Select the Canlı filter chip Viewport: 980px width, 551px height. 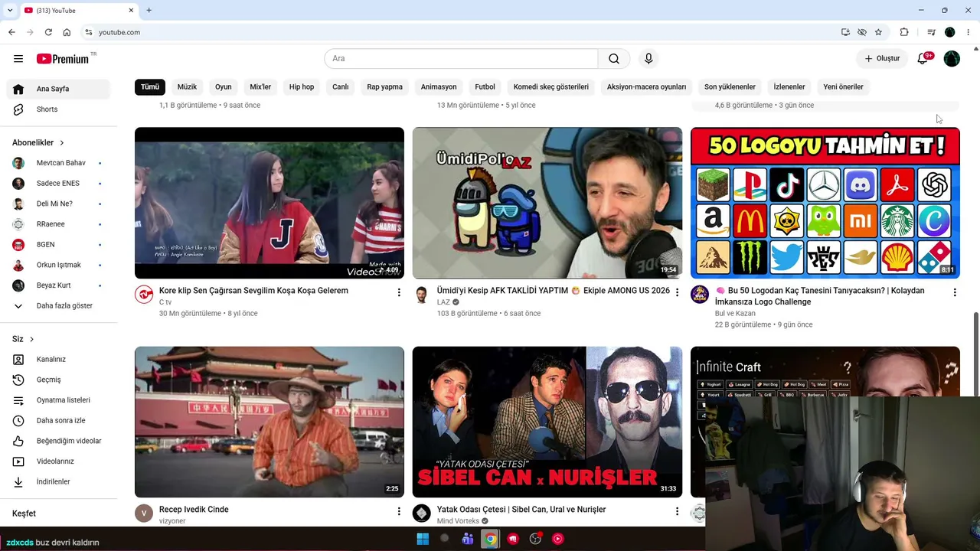[341, 86]
